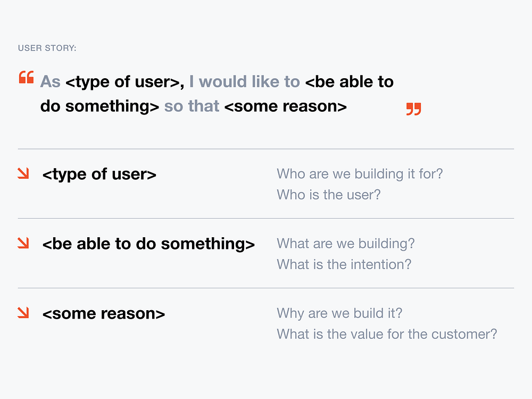Click 'so that' in the quote
This screenshot has width=532, height=399.
tap(192, 106)
